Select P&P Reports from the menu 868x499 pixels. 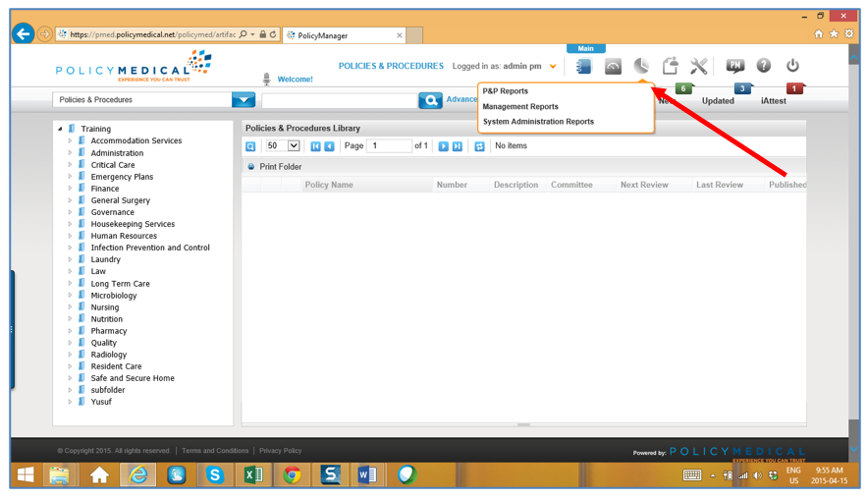pyautogui.click(x=506, y=91)
